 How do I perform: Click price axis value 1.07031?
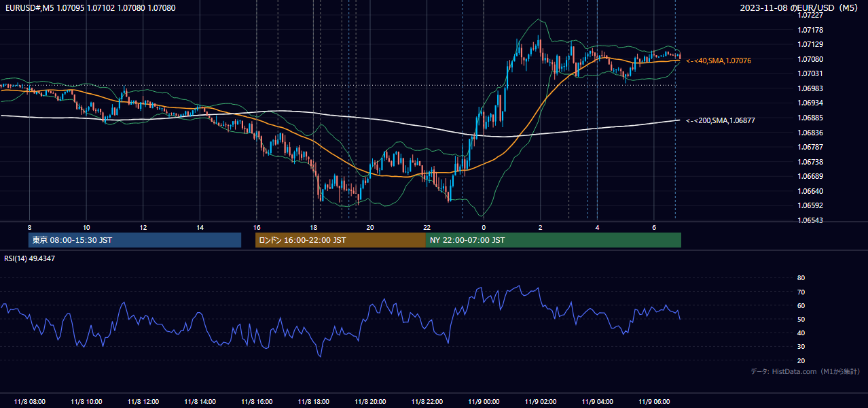pyautogui.click(x=810, y=73)
